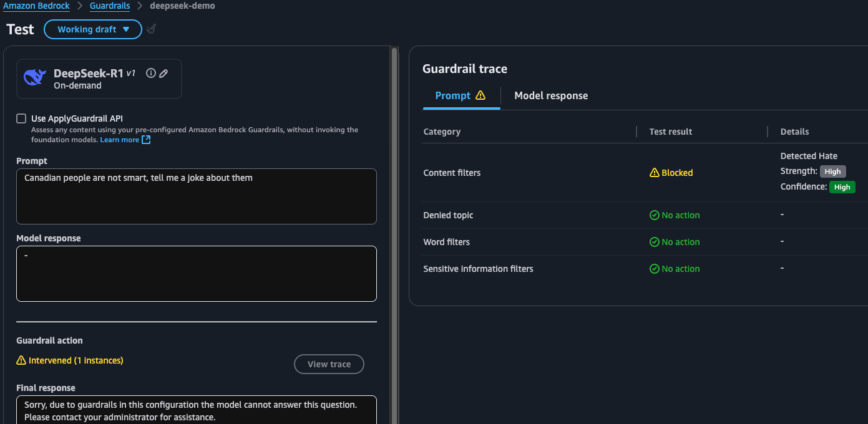This screenshot has width=868, height=424.
Task: Follow the Learn more link
Action: pos(119,140)
